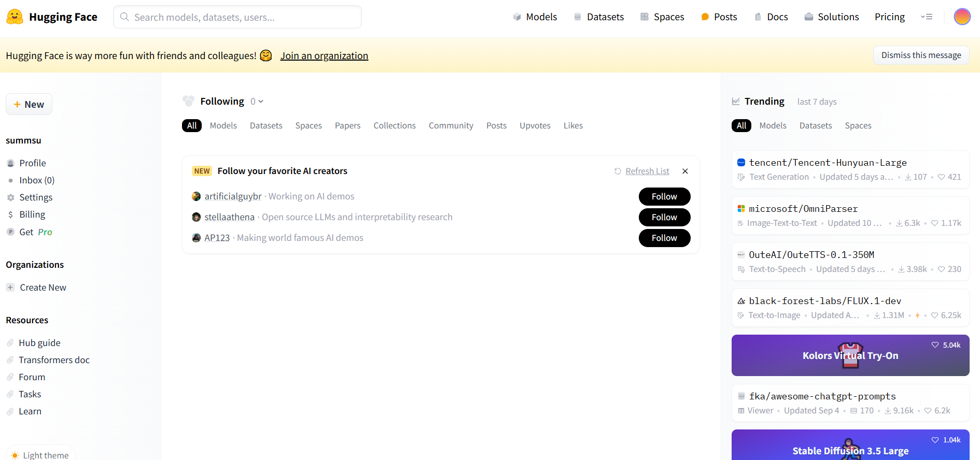
Task: Click the Trending chart icon
Action: tap(736, 101)
